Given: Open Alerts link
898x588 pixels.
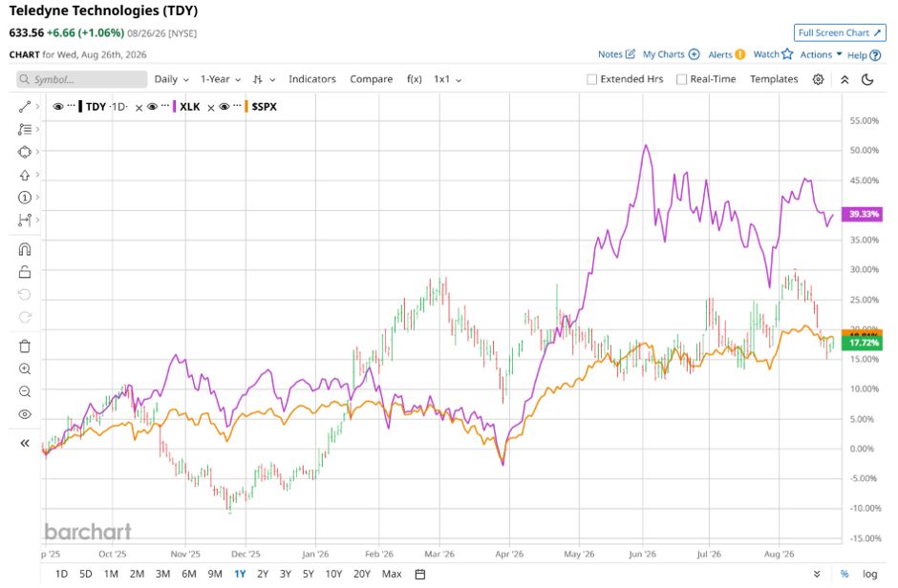Looking at the screenshot, I should [727, 54].
